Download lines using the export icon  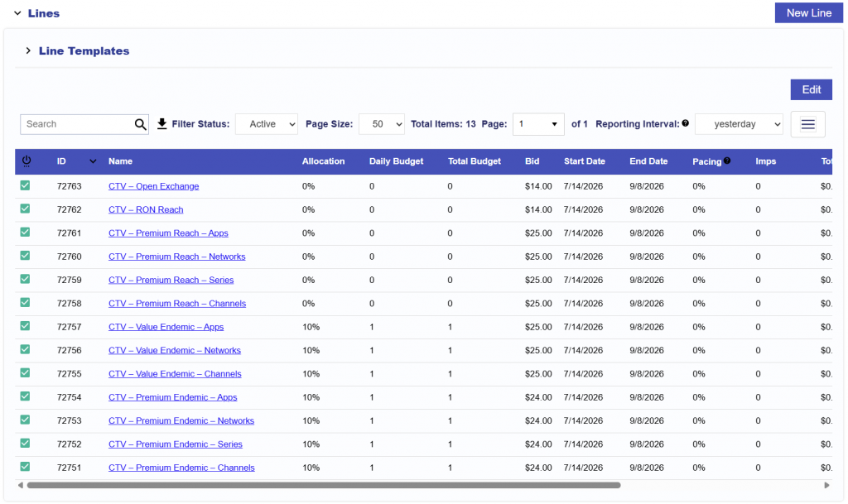point(161,124)
